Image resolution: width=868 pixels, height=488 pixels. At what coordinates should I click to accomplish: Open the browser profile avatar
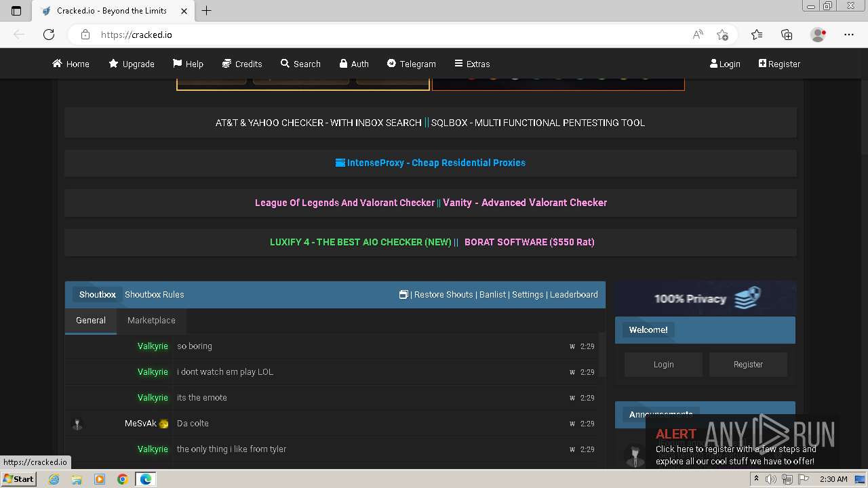[x=818, y=35]
